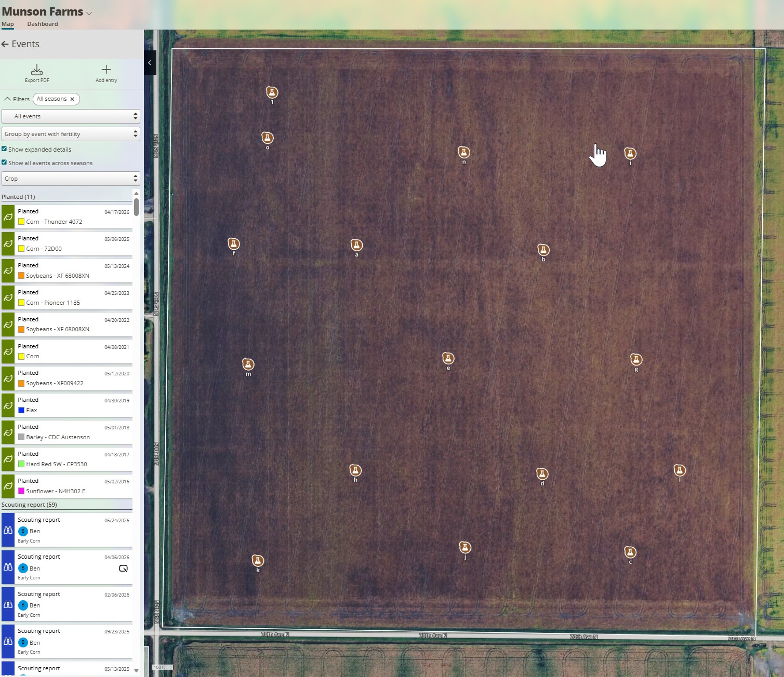The width and height of the screenshot is (784, 677).
Task: Open soil sample marker e
Action: pos(448,358)
